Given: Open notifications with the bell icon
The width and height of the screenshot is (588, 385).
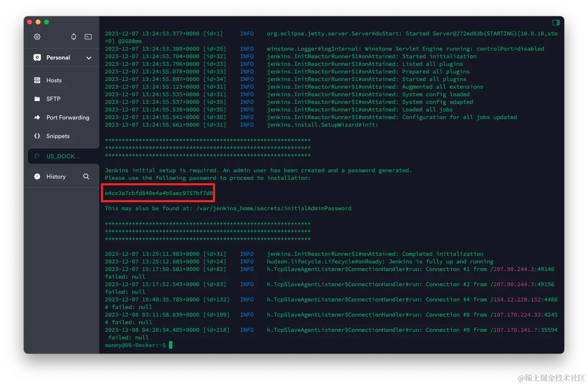Looking at the screenshot, I should click(x=73, y=37).
